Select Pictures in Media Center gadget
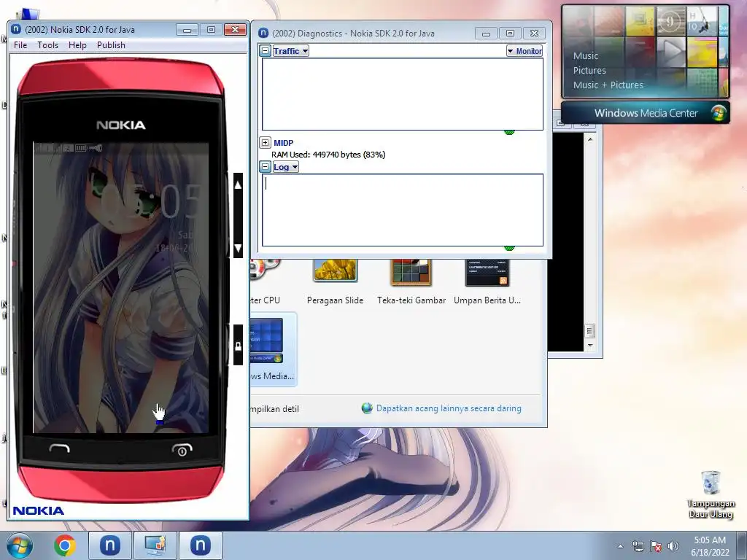 click(x=589, y=71)
